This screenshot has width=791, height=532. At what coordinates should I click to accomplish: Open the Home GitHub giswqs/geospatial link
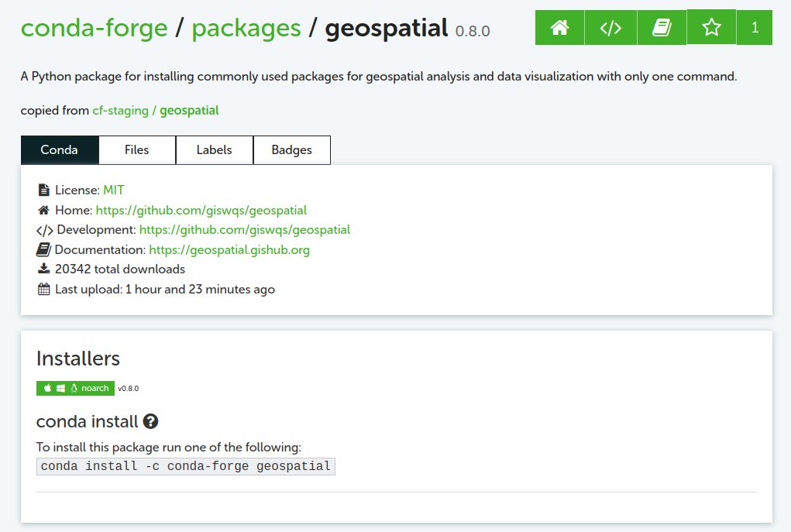coord(201,211)
